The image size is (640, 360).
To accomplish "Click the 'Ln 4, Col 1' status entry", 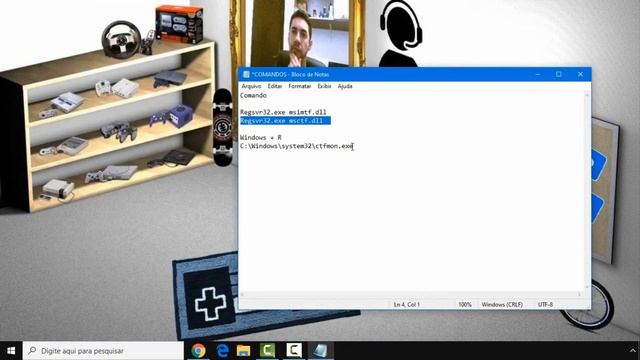I will point(407,304).
